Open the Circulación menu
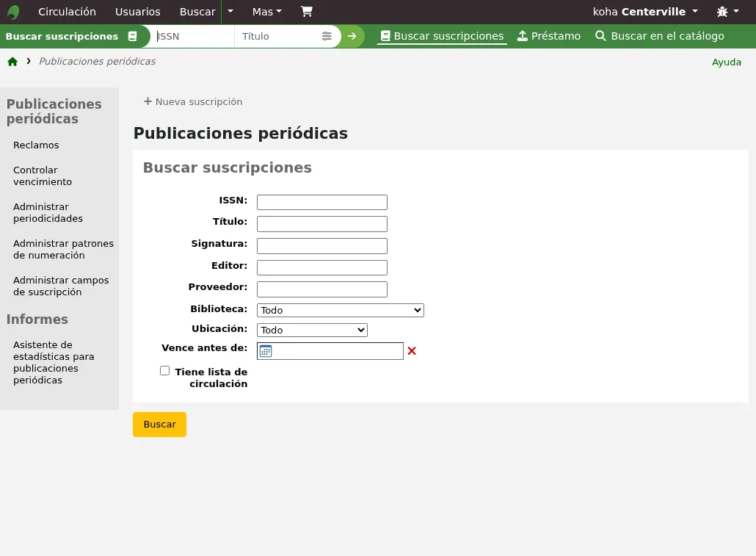The height and width of the screenshot is (556, 756). tap(67, 12)
